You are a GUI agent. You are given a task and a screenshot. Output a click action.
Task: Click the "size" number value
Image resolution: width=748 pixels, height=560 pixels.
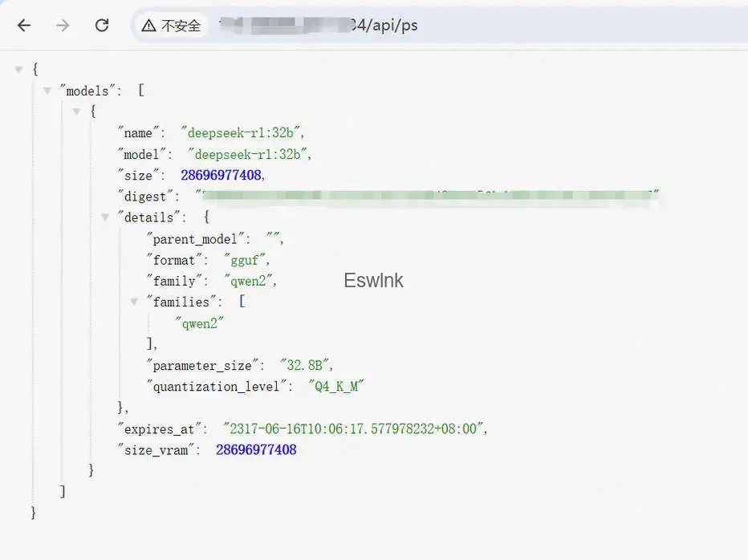pos(222,175)
